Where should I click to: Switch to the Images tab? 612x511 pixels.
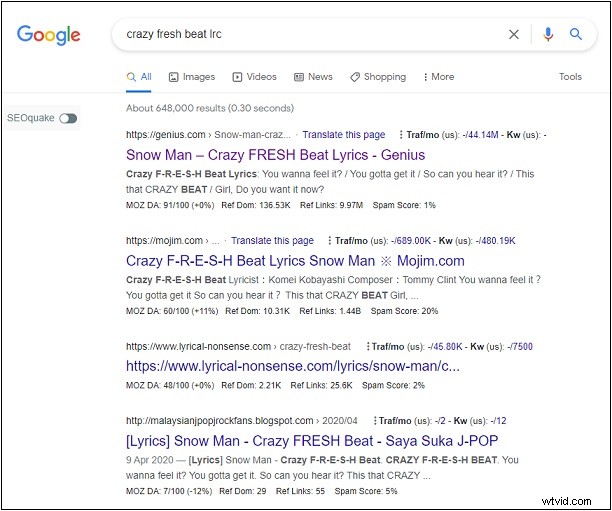tap(192, 77)
